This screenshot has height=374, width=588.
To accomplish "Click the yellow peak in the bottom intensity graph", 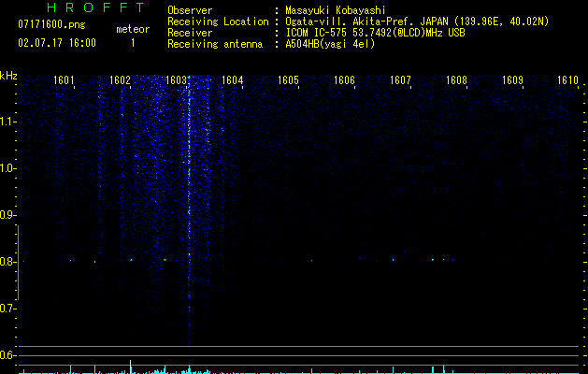I will point(130,367).
